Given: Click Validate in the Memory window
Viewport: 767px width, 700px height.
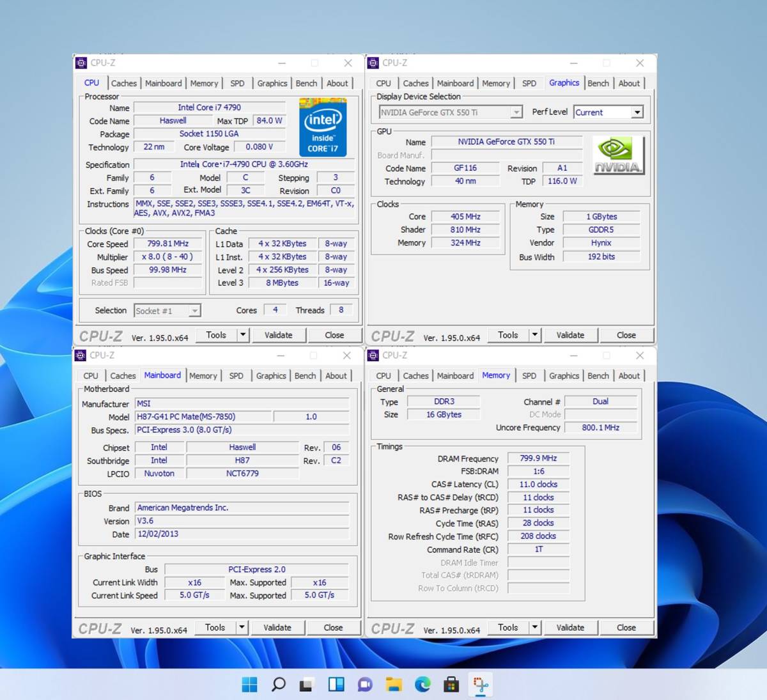Looking at the screenshot, I should coord(570,628).
